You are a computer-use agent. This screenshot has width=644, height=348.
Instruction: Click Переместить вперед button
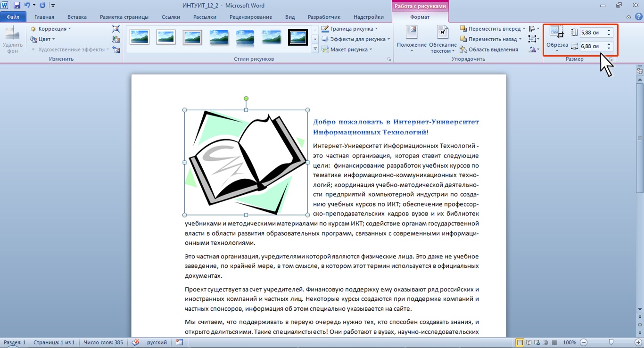(493, 29)
